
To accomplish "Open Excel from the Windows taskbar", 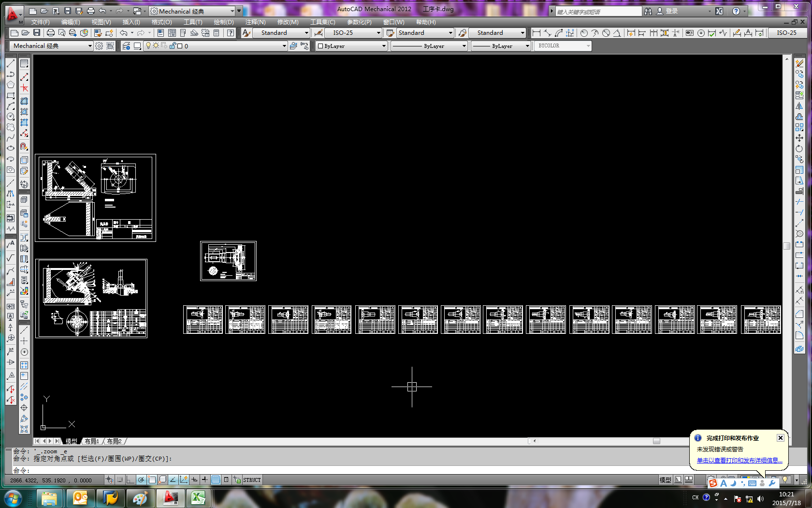I will tap(198, 498).
